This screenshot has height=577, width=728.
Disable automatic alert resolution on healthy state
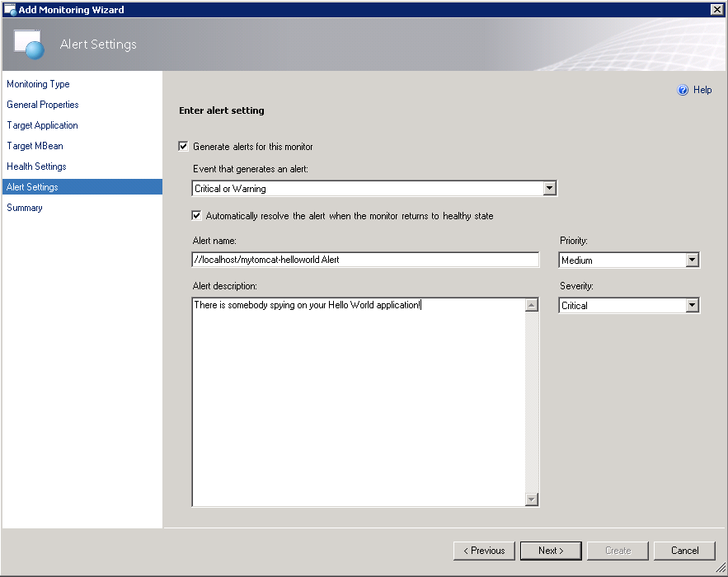(x=196, y=215)
